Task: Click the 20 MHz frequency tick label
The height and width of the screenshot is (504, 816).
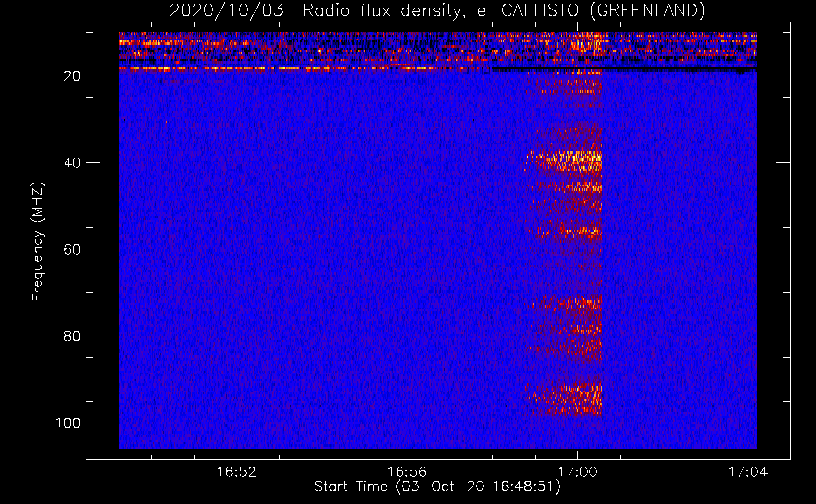Action: tap(72, 76)
